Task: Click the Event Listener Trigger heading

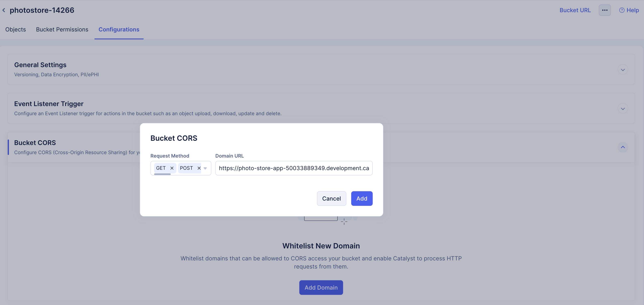Action: 49,104
